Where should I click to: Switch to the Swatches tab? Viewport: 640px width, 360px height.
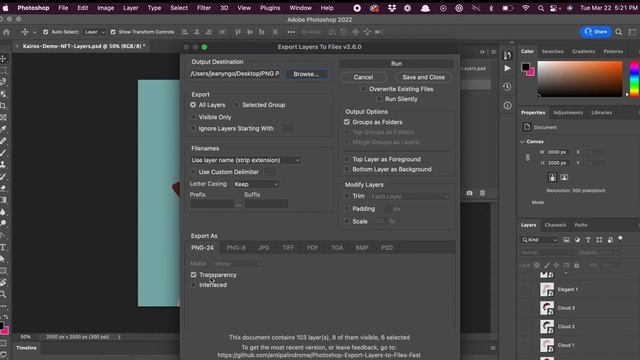pos(553,51)
